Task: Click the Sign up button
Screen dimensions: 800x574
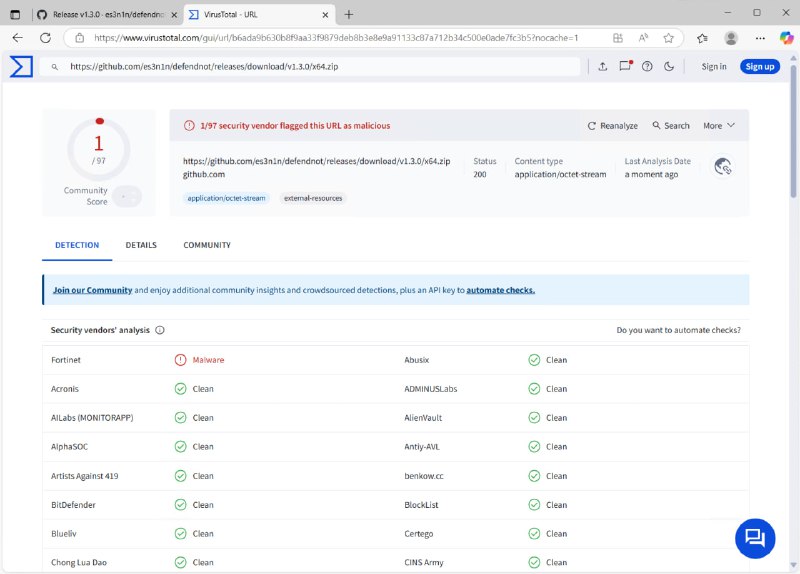Action: 760,66
